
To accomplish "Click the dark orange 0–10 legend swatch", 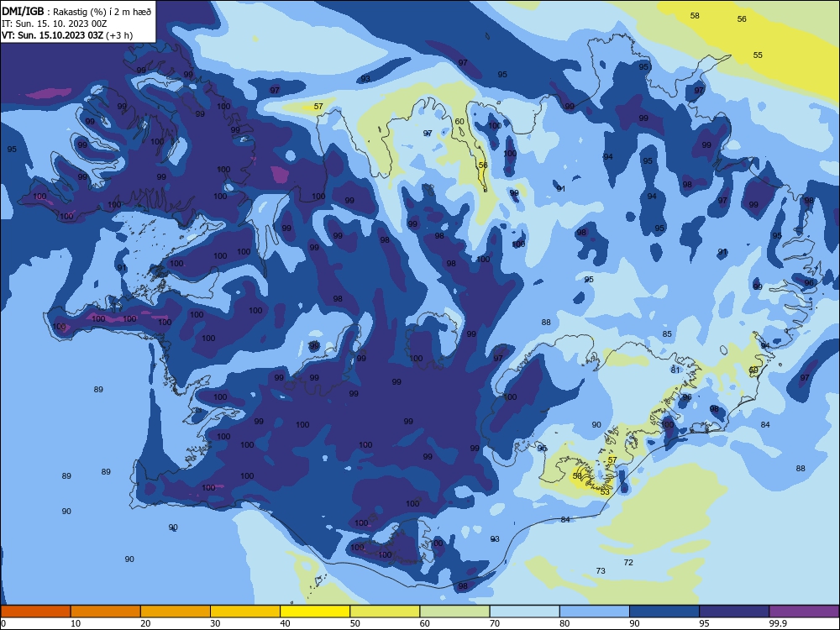I will pyautogui.click(x=35, y=612).
